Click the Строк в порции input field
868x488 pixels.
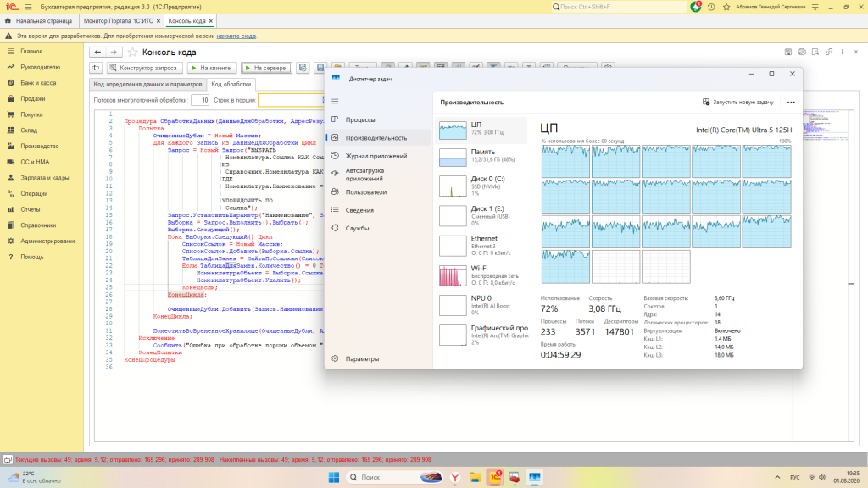(291, 100)
